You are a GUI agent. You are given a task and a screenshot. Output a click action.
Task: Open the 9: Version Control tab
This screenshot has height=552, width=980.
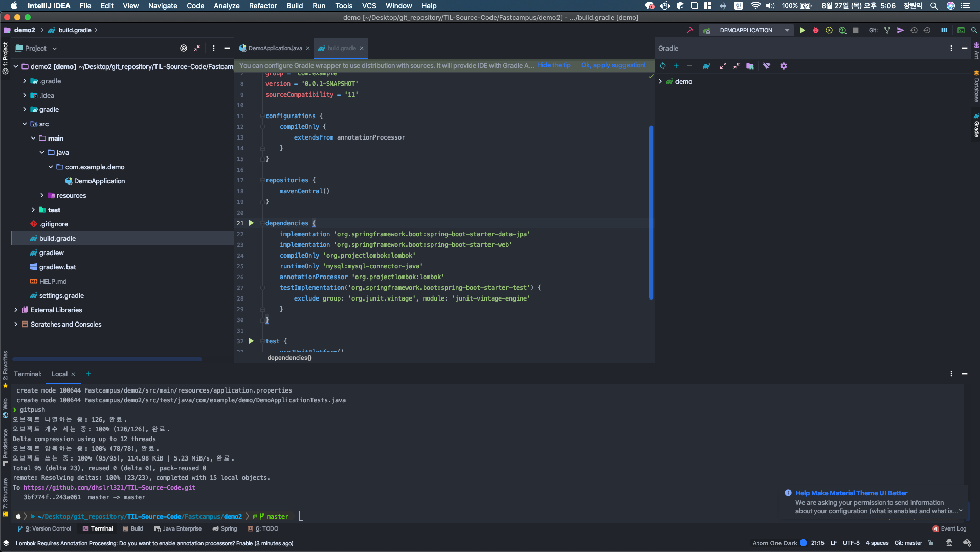tap(44, 528)
